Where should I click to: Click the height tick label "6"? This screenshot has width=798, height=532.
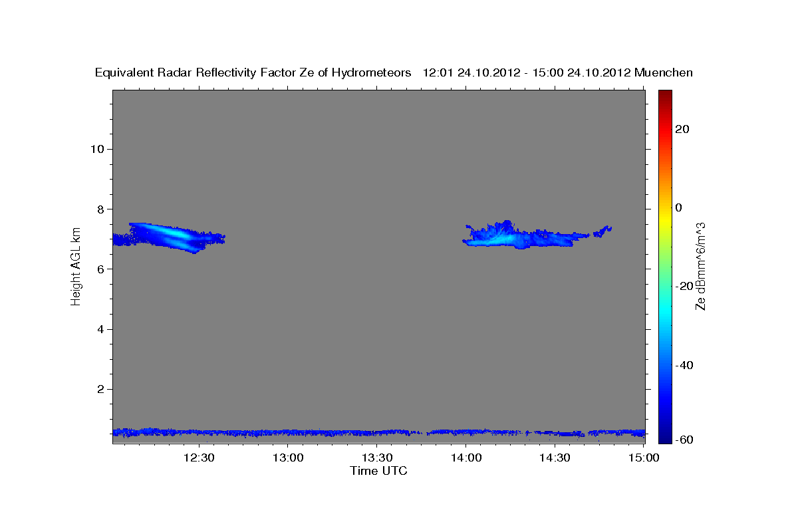tap(100, 269)
